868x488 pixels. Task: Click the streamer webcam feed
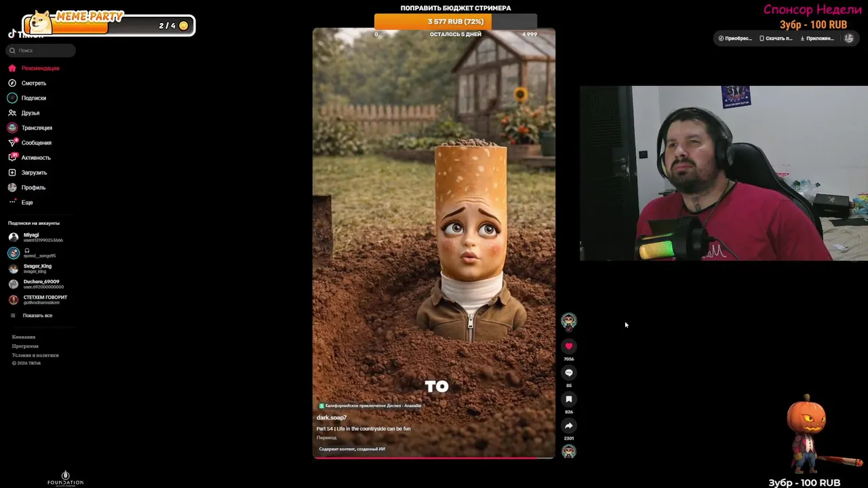click(x=724, y=173)
